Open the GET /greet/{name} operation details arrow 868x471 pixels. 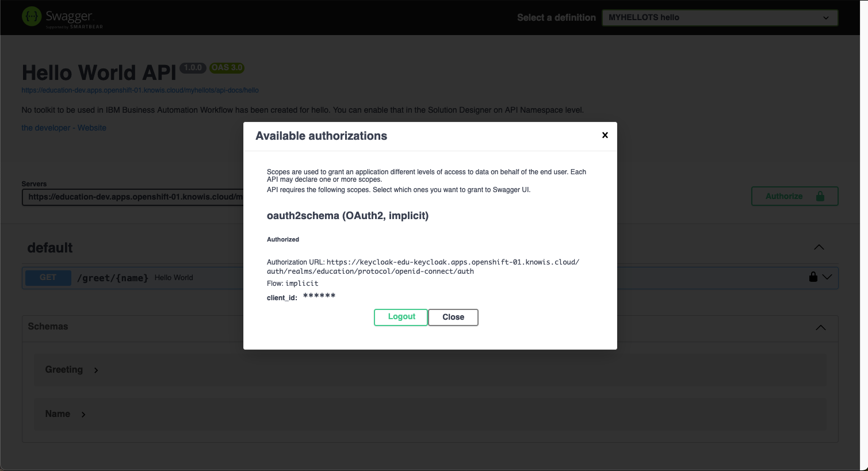click(827, 277)
